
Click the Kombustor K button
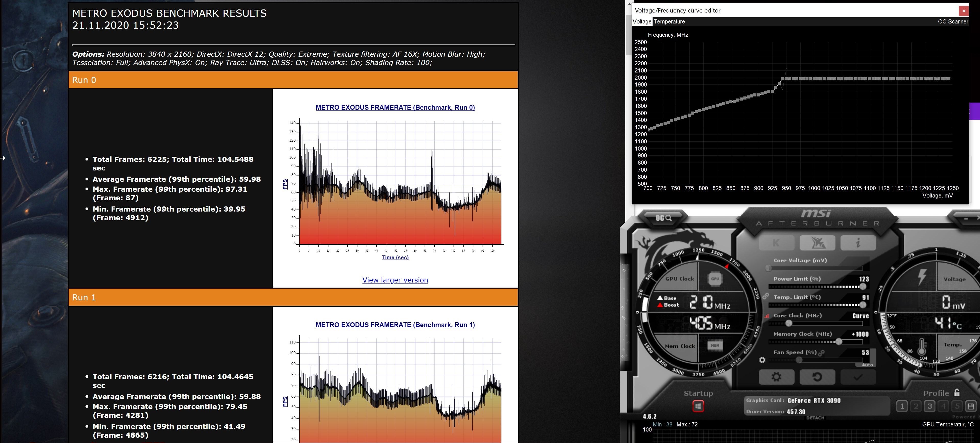point(776,243)
